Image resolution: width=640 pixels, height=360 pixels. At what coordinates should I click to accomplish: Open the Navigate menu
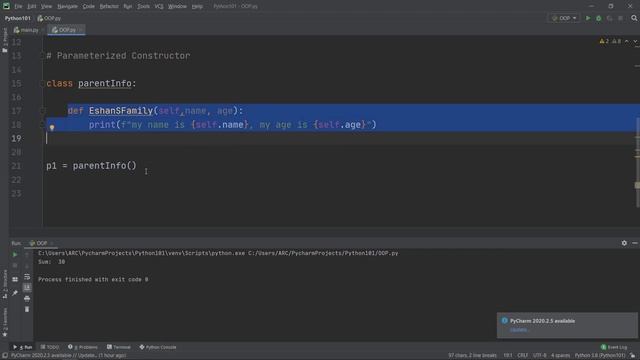[67, 6]
